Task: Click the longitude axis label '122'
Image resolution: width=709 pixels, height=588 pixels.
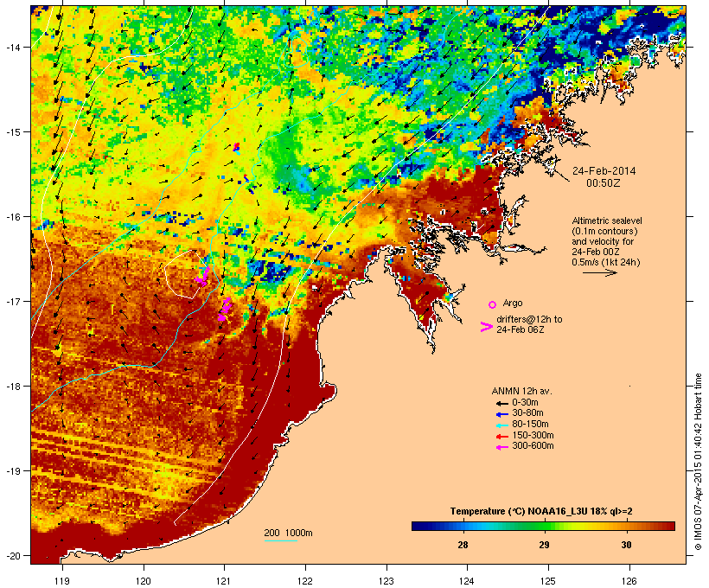Action: 305,581
